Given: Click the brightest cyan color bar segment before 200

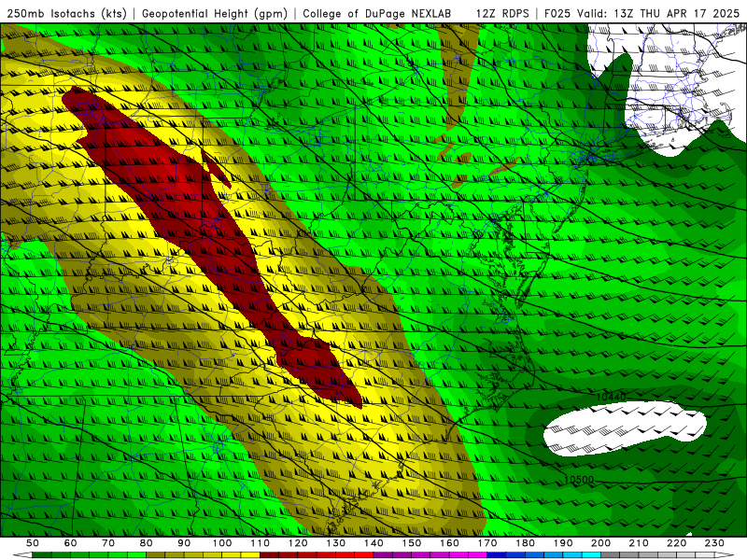Looking at the screenshot, I should coord(591,555).
